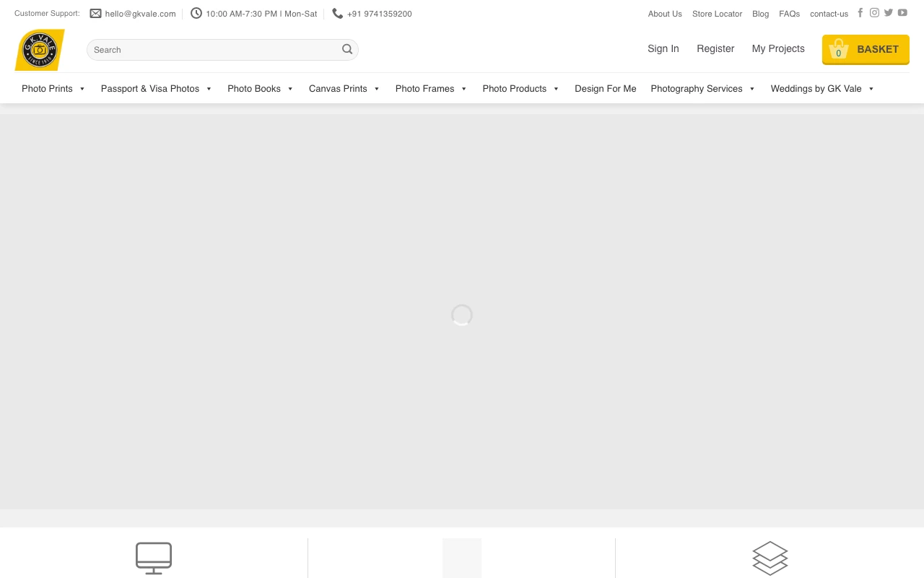This screenshot has width=924, height=578.
Task: Click the monitor icon below banner
Action: [154, 558]
